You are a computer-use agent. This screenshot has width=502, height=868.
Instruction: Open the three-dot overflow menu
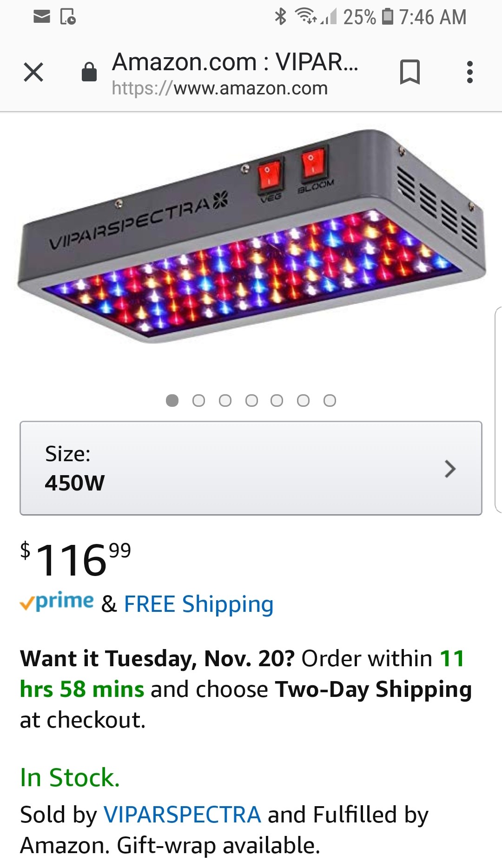click(470, 72)
